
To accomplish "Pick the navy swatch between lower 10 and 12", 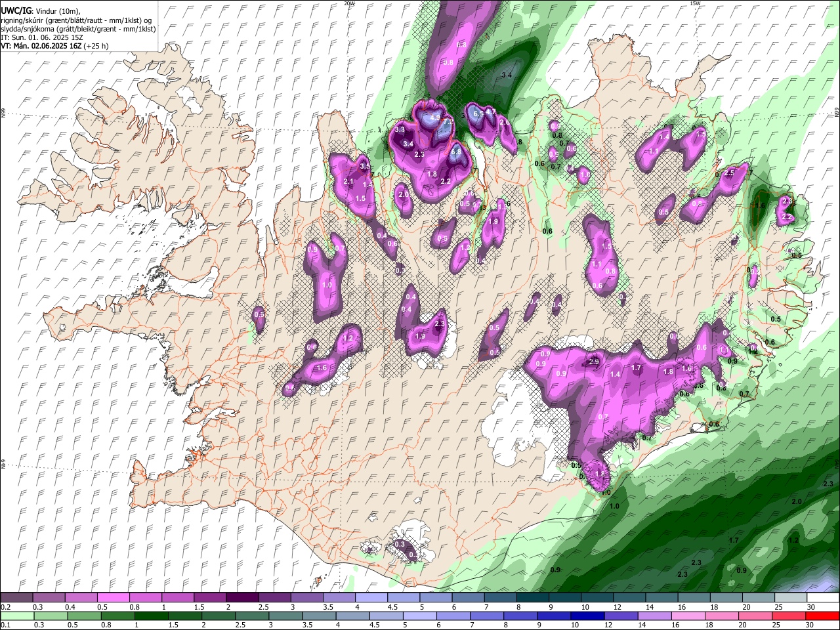I will [x=587, y=616].
